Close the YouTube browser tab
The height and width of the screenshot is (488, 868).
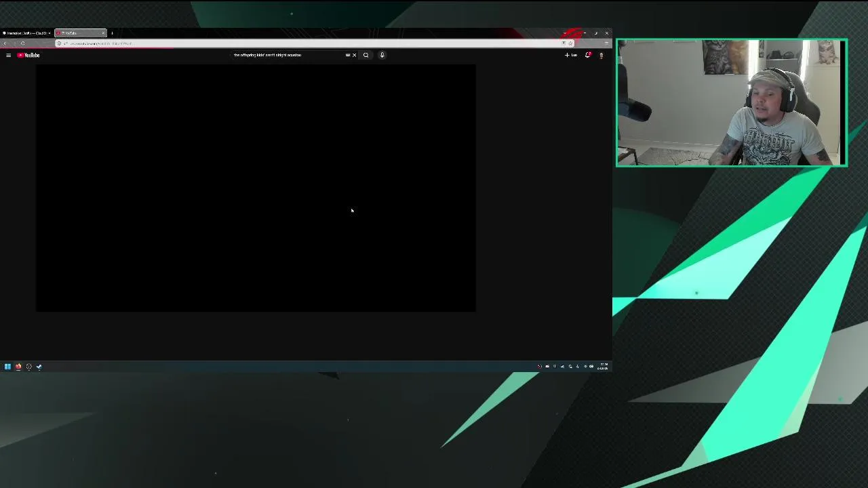coord(103,33)
